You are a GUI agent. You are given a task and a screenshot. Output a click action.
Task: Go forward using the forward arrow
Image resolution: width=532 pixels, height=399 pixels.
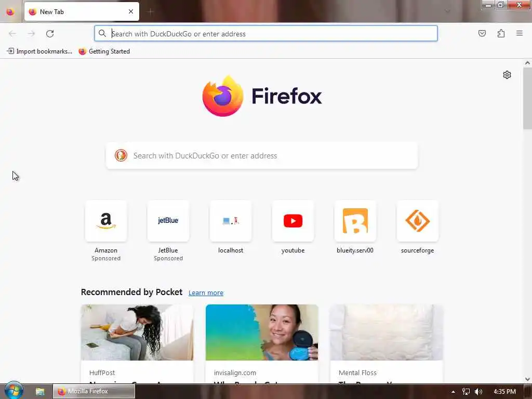31,34
